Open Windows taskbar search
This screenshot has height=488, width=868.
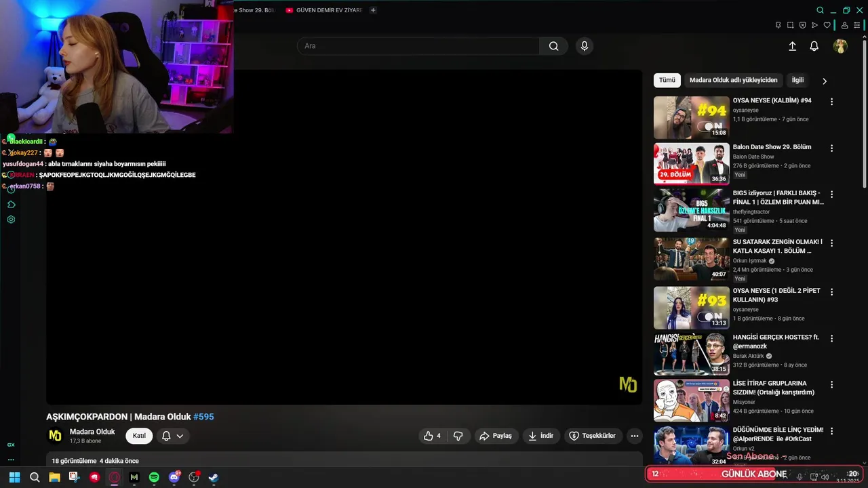click(35, 477)
